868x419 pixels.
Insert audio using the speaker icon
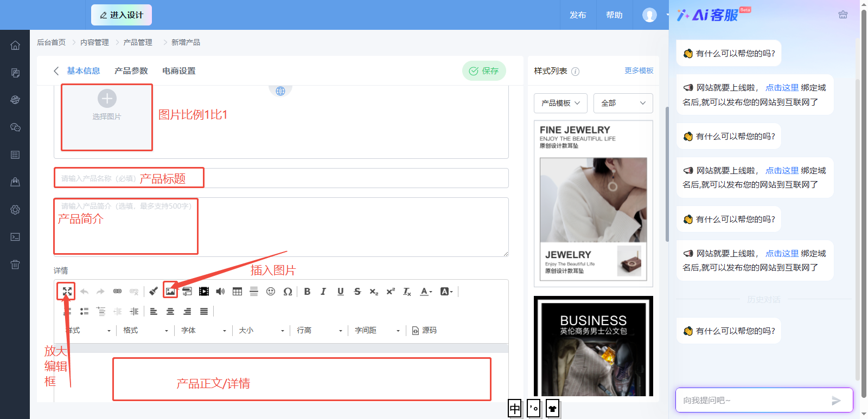(220, 292)
